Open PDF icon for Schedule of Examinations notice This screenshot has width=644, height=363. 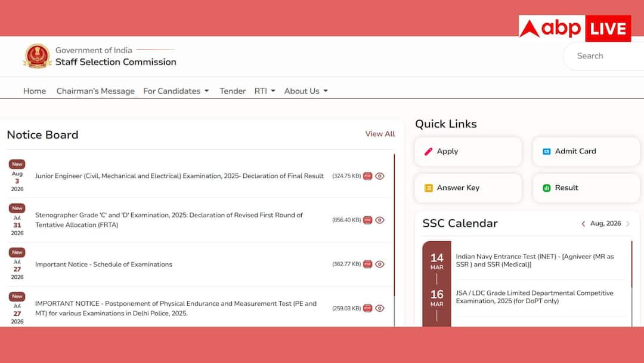pos(367,264)
